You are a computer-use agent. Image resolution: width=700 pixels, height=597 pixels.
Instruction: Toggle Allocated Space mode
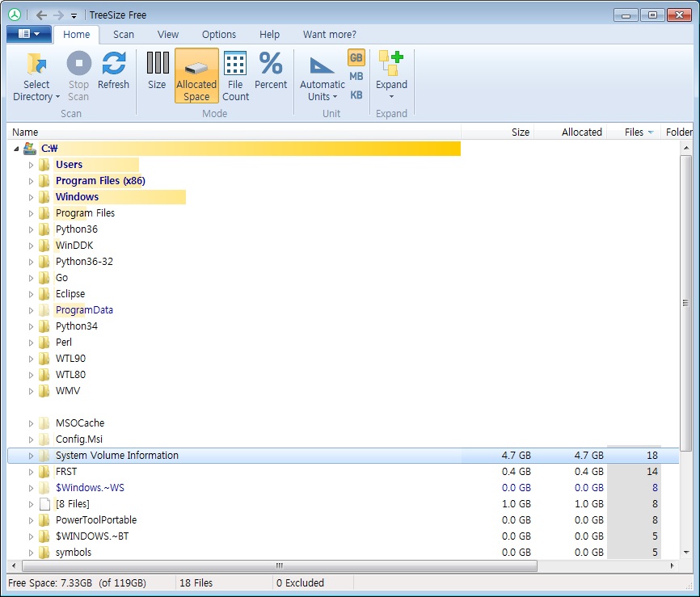pyautogui.click(x=196, y=76)
